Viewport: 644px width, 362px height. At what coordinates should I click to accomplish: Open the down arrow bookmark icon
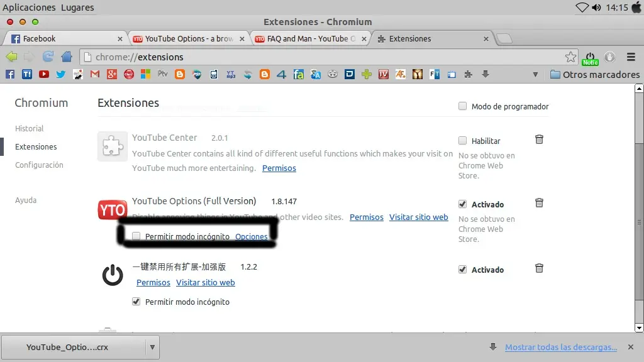[486, 74]
